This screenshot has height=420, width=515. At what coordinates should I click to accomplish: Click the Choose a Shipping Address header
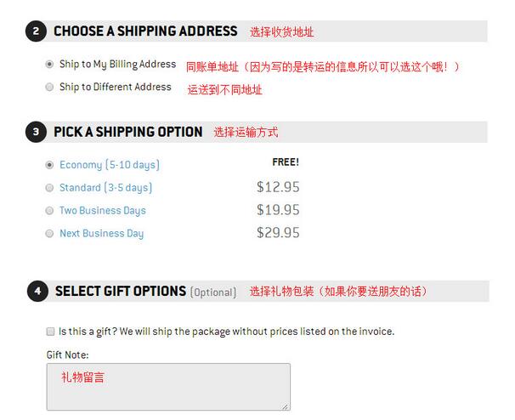(x=145, y=31)
